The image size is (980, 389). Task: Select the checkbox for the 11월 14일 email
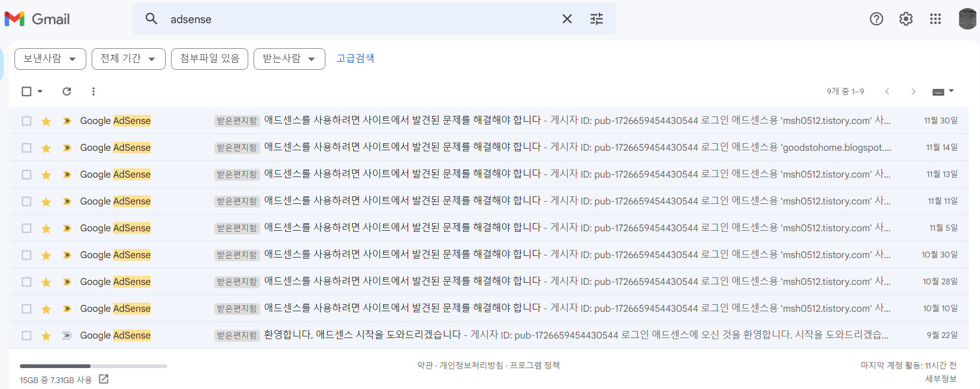pos(26,148)
